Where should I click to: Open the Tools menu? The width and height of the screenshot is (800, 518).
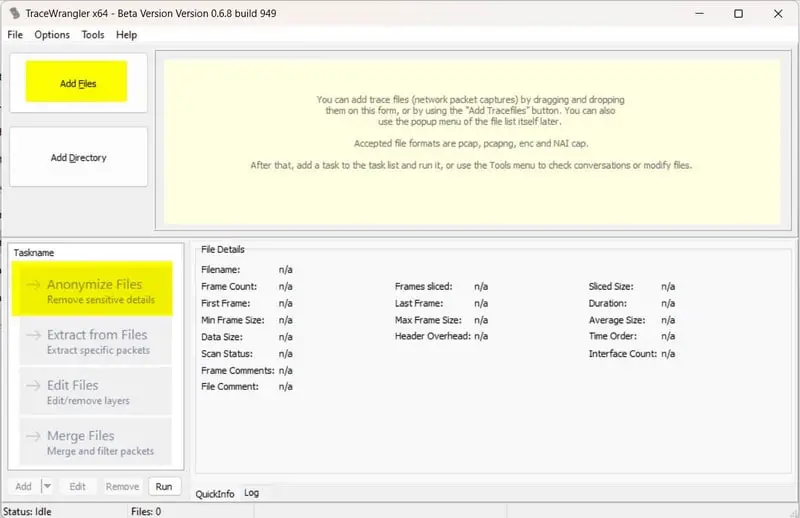[x=93, y=35]
